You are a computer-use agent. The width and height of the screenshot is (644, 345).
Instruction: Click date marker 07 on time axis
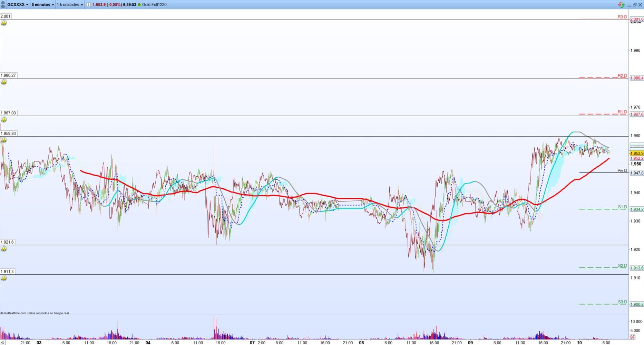pos(252,343)
